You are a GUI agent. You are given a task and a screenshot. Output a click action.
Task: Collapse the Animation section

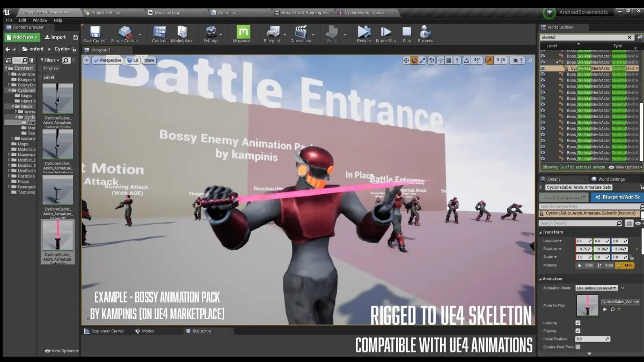coord(541,279)
